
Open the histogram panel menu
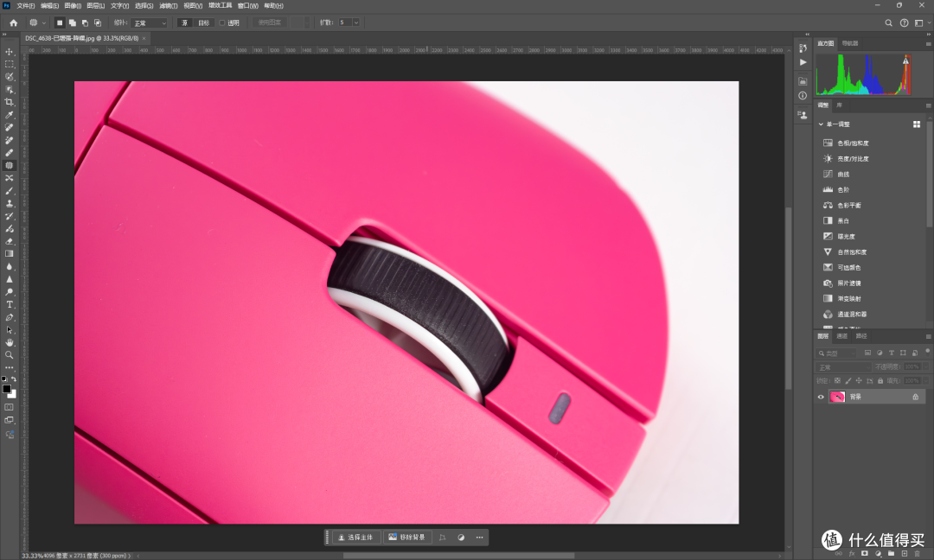tap(928, 43)
